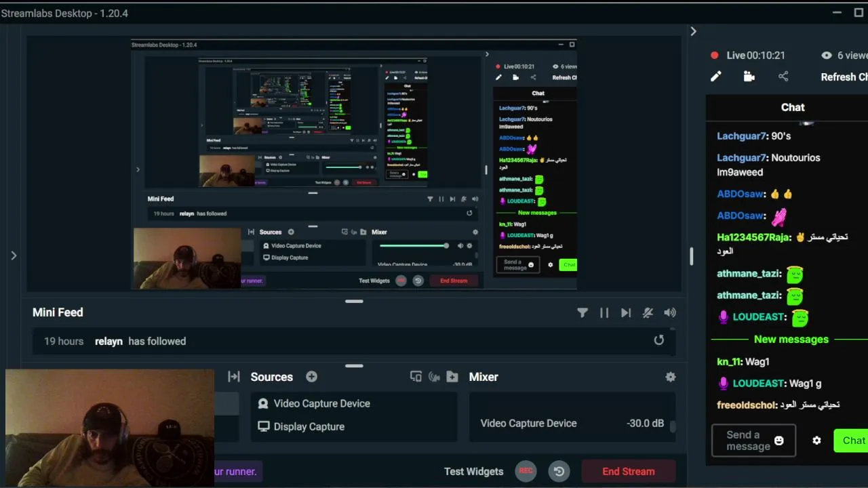868x488 pixels.
Task: Click the green Chat send button
Action: pos(851,441)
